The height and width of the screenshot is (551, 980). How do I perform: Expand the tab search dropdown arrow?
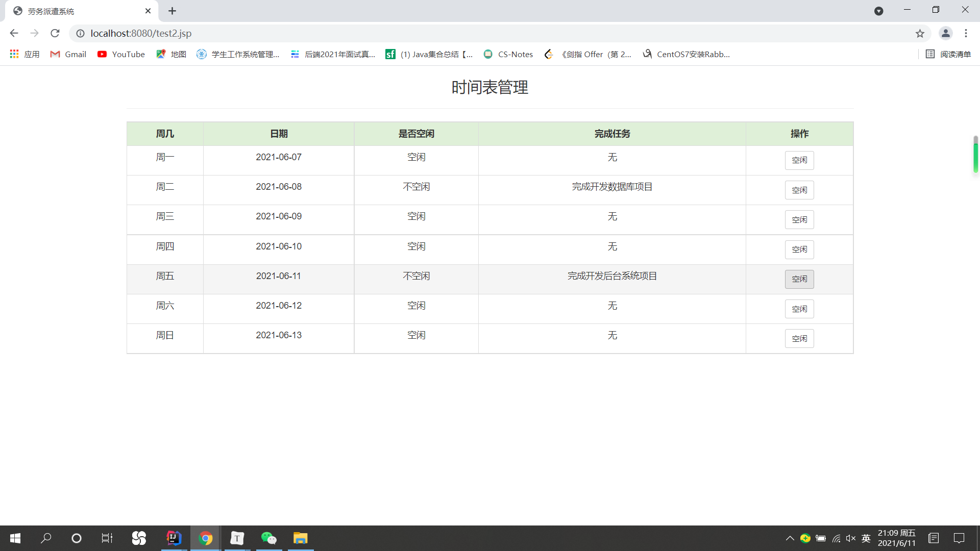(x=878, y=11)
